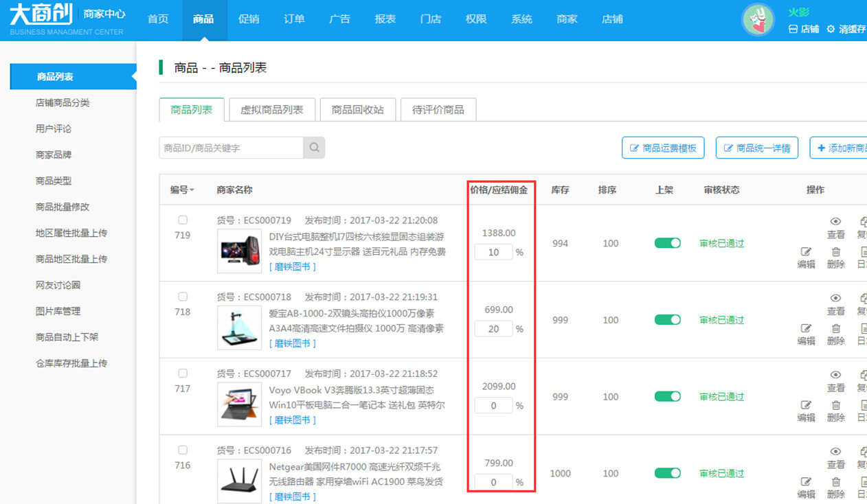The image size is (867, 504).
Task: Open 权限 in top navigation
Action: [x=476, y=19]
